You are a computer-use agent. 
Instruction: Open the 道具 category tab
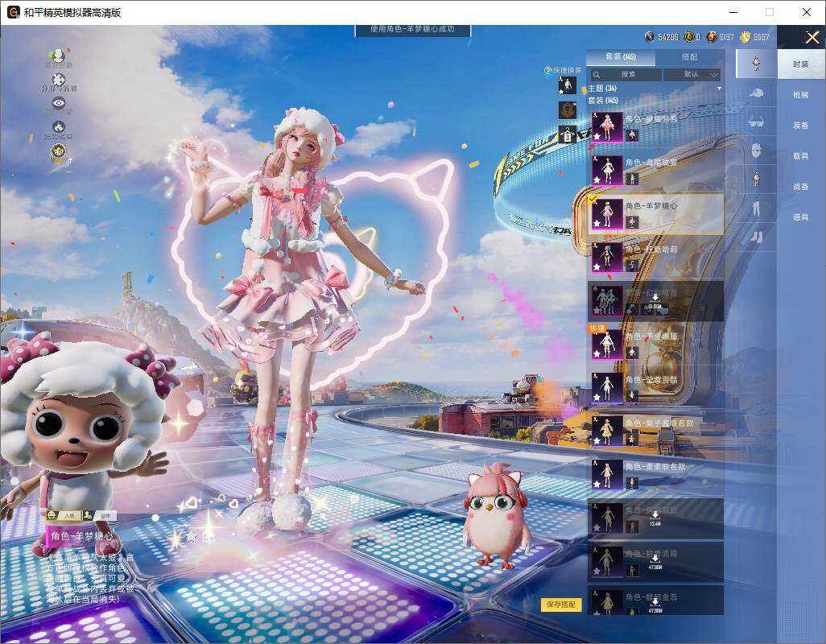tap(801, 217)
